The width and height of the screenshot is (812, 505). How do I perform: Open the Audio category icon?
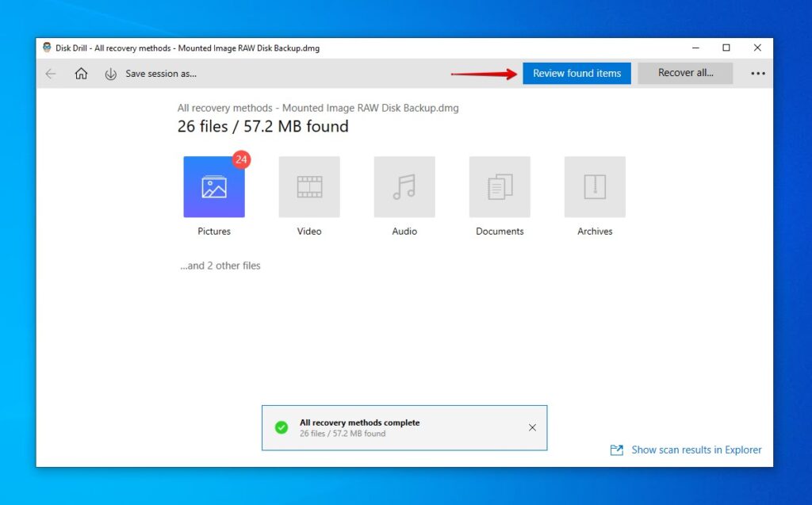[x=404, y=187]
